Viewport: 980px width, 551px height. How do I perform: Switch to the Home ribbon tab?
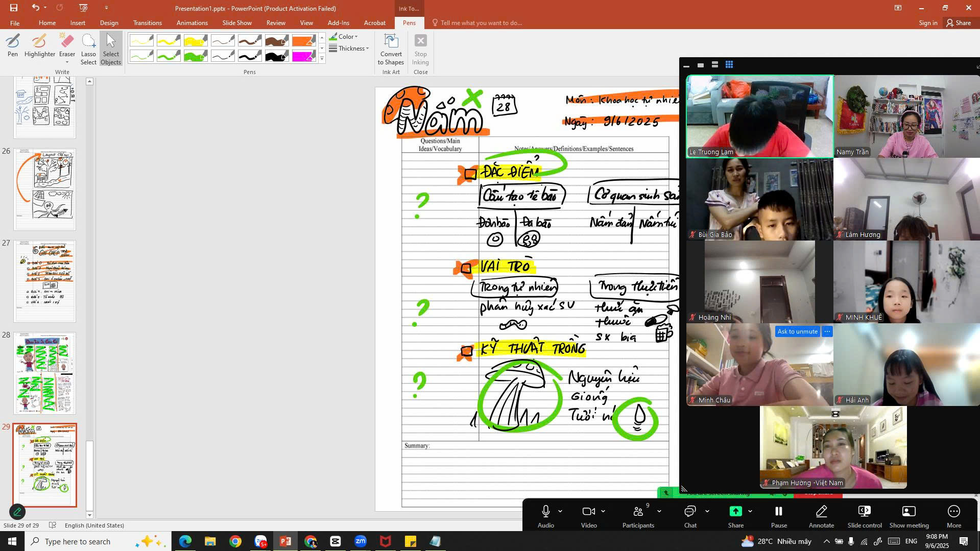tap(47, 23)
